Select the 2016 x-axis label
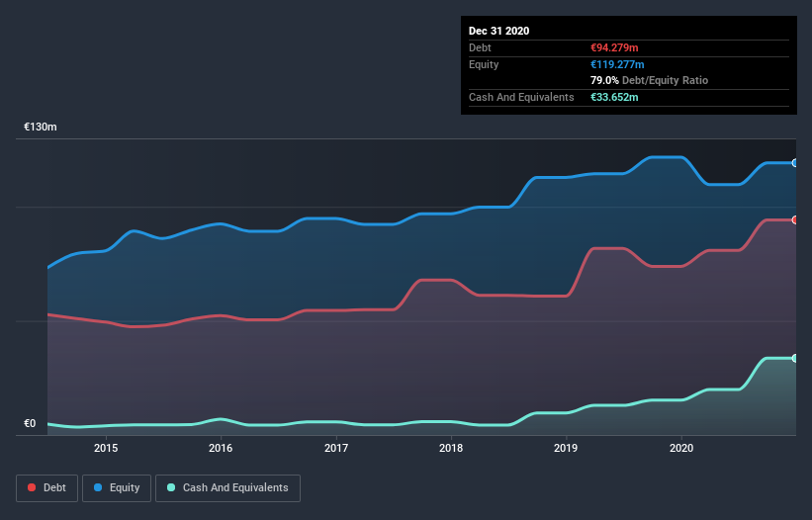This screenshot has height=520, width=812. point(221,448)
